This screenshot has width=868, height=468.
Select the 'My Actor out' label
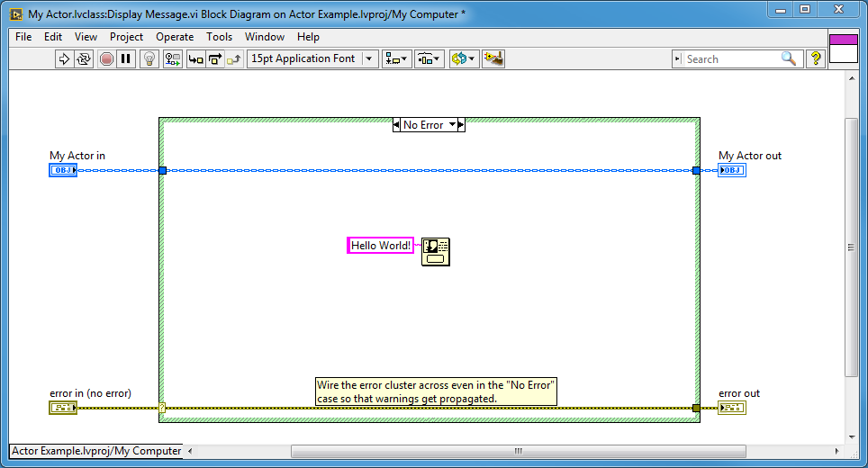tap(749, 156)
